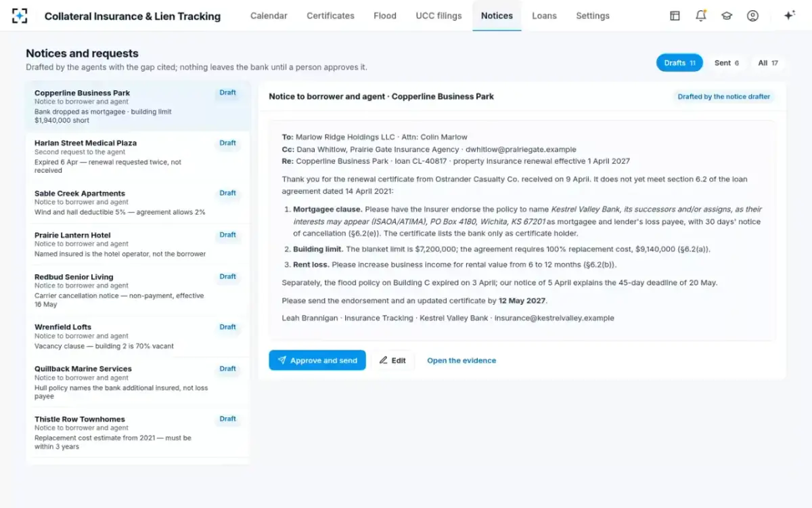
Task: Edit the drafted notice
Action: 392,360
